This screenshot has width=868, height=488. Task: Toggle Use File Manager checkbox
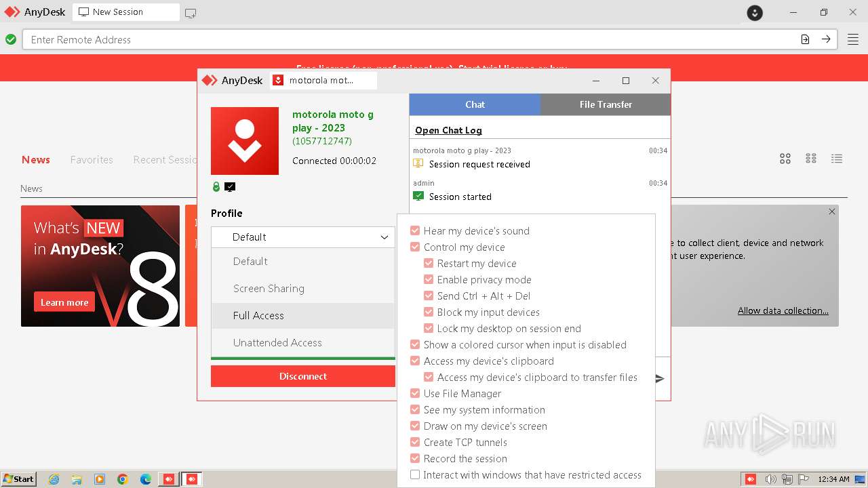coord(415,394)
